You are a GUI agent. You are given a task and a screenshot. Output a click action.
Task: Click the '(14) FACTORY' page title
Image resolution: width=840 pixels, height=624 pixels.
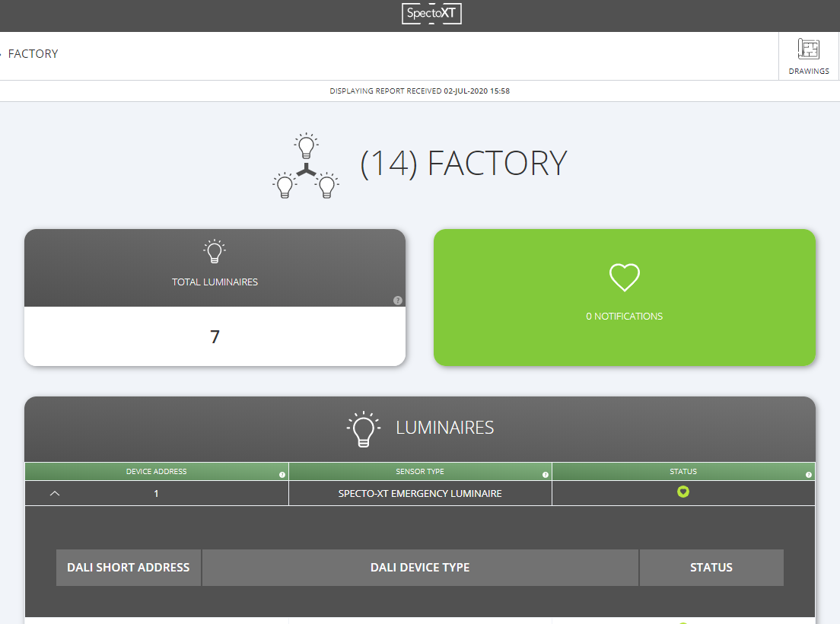(463, 164)
